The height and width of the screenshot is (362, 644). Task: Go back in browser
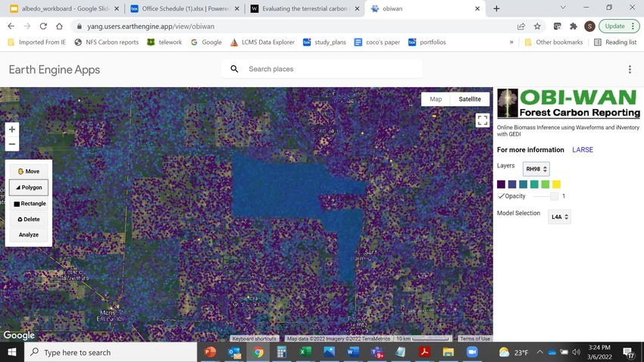pyautogui.click(x=11, y=27)
